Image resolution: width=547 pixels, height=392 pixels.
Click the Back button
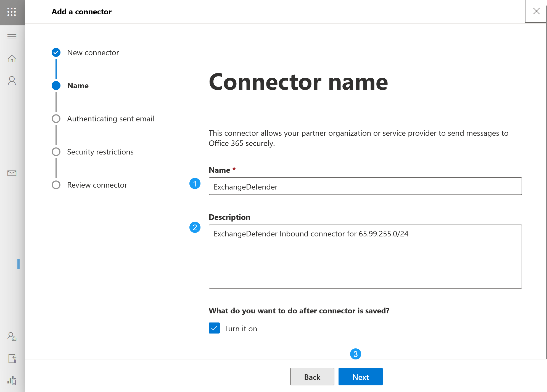tap(312, 377)
